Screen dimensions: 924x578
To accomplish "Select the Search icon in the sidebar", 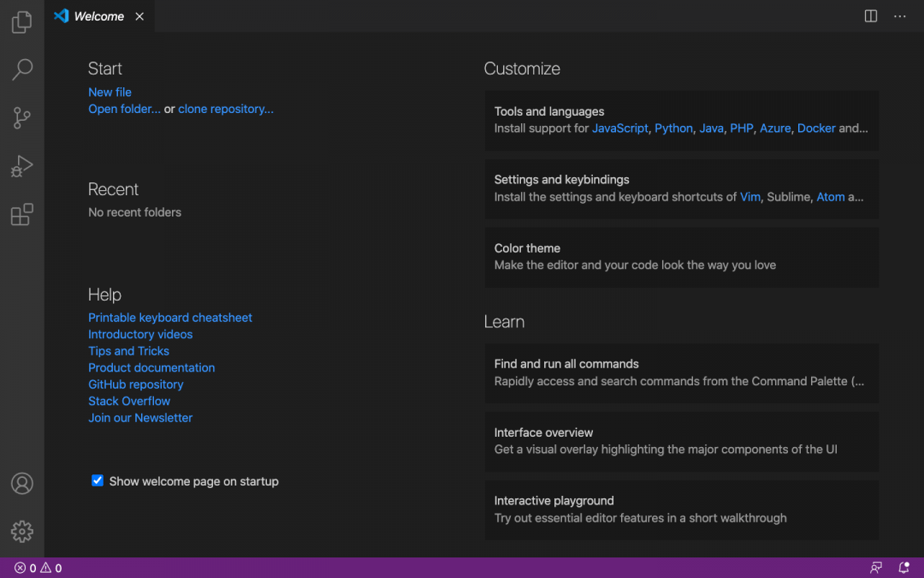I will [21, 69].
